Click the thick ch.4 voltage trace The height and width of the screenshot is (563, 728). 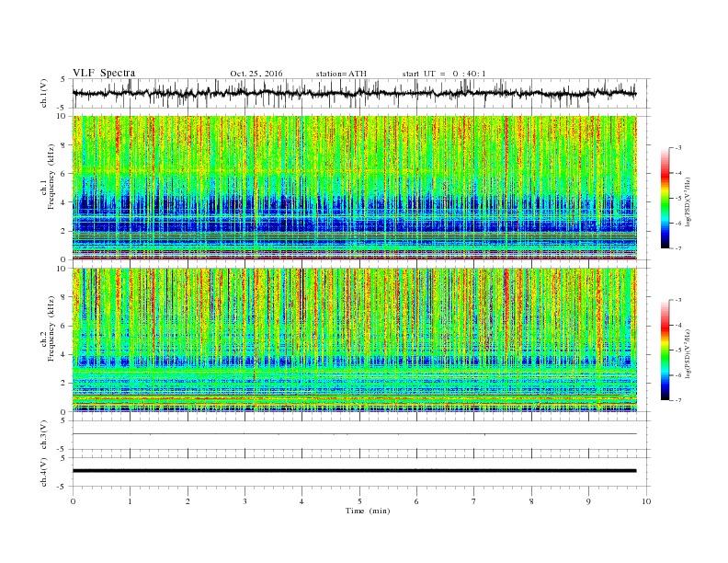pyautogui.click(x=354, y=471)
